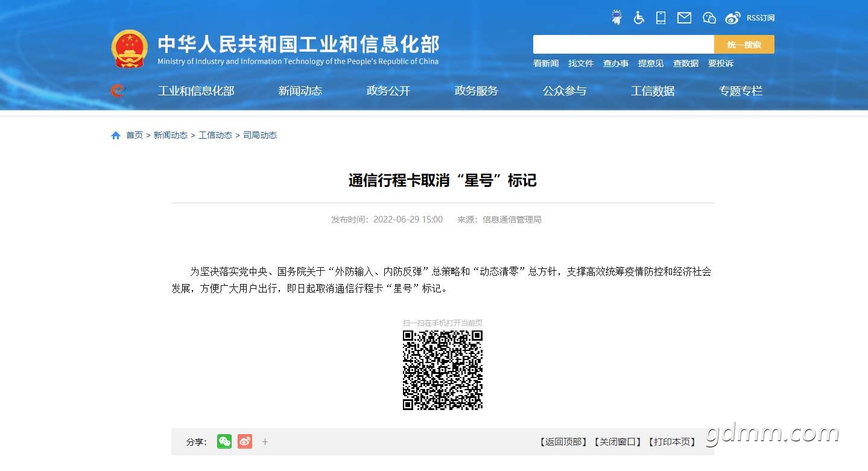868x471 pixels.
Task: Click the mobile phone version icon
Action: coord(661,17)
